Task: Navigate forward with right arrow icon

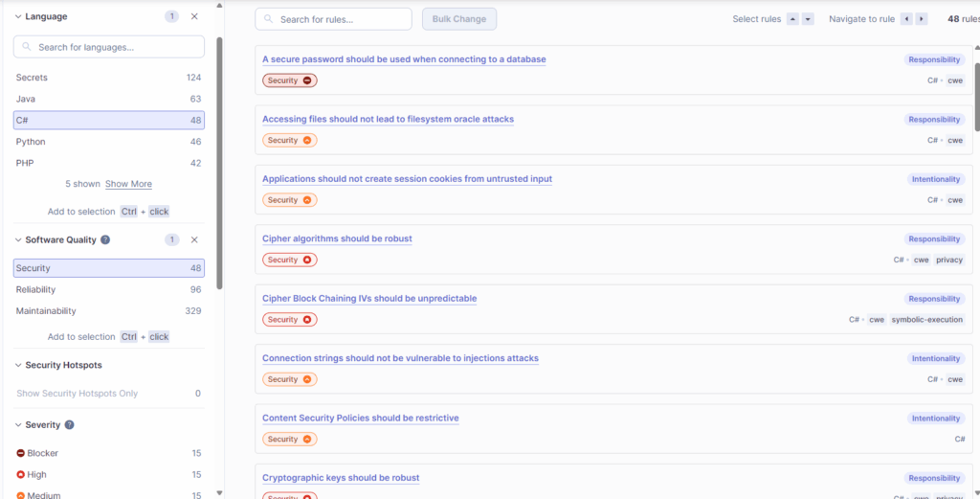Action: click(x=922, y=19)
